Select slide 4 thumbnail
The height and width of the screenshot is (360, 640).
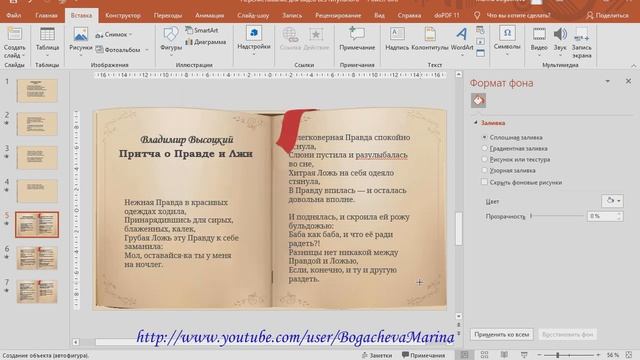click(37, 191)
